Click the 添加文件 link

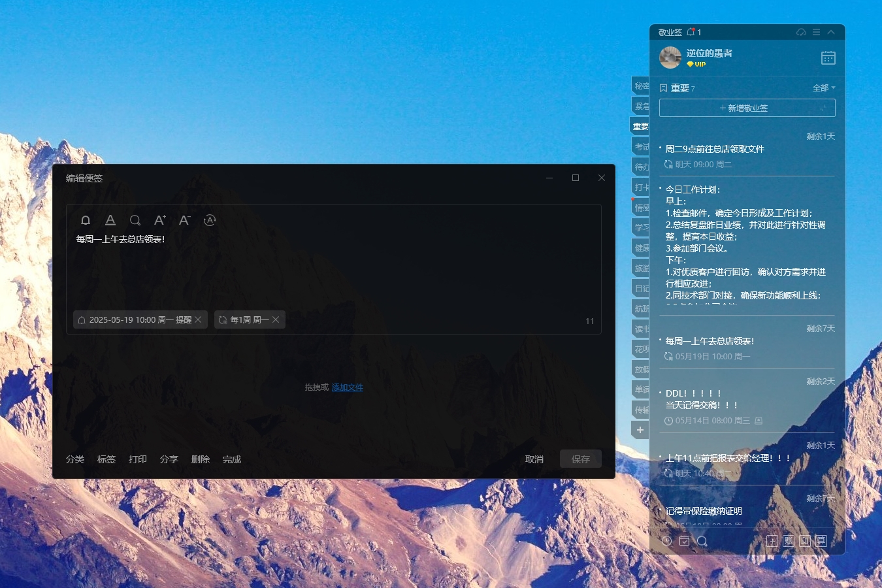pyautogui.click(x=347, y=387)
